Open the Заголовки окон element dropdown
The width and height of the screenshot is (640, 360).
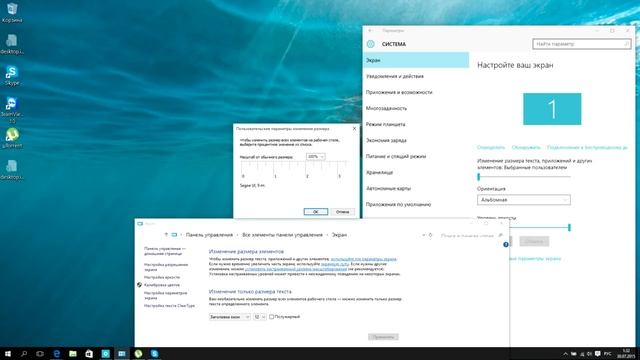[229, 317]
